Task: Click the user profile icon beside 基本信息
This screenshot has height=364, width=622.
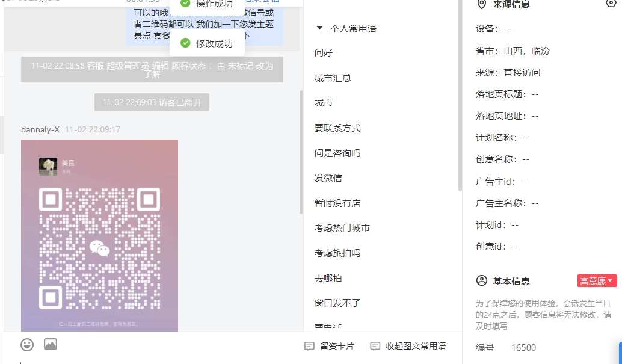Action: [482, 280]
